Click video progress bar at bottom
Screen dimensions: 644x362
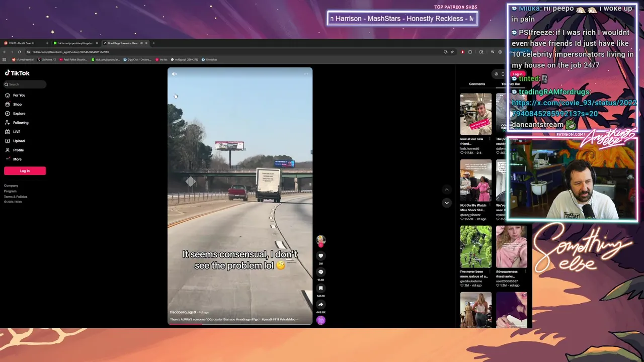(x=240, y=324)
